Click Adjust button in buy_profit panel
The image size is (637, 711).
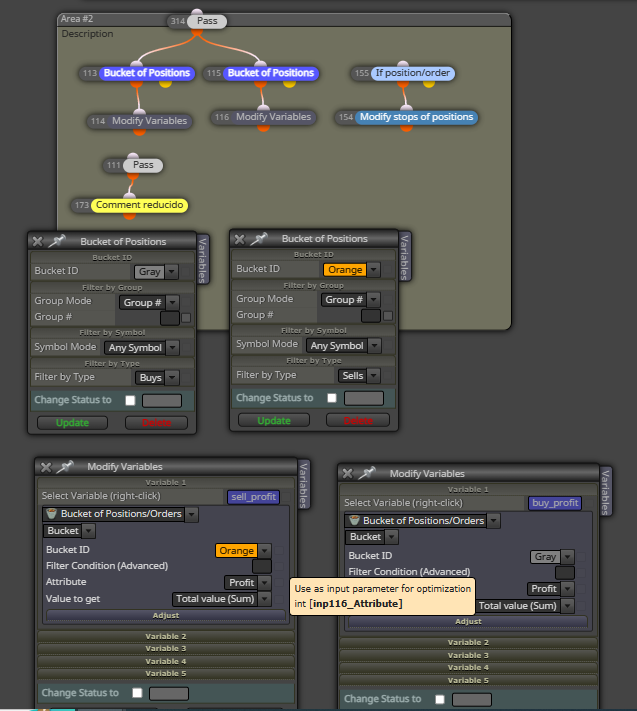pyautogui.click(x=468, y=621)
